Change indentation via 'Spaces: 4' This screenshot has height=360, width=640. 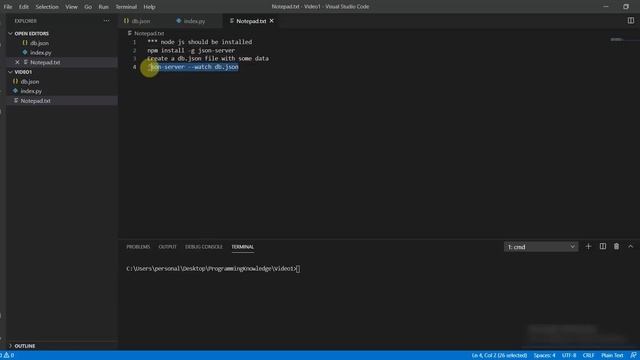[544, 356]
